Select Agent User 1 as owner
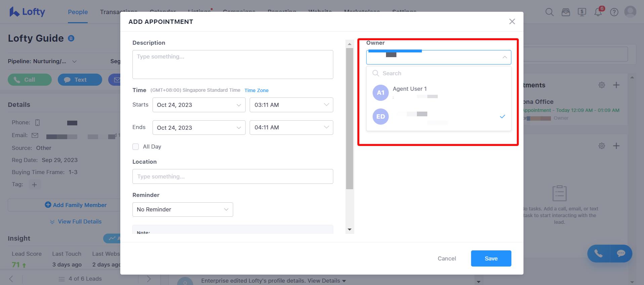This screenshot has height=285, width=644. [x=410, y=92]
